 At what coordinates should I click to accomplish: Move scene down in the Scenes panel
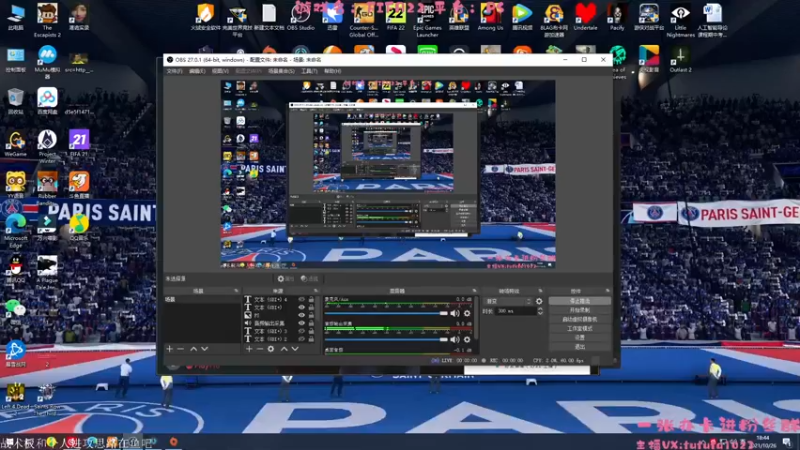pos(205,349)
